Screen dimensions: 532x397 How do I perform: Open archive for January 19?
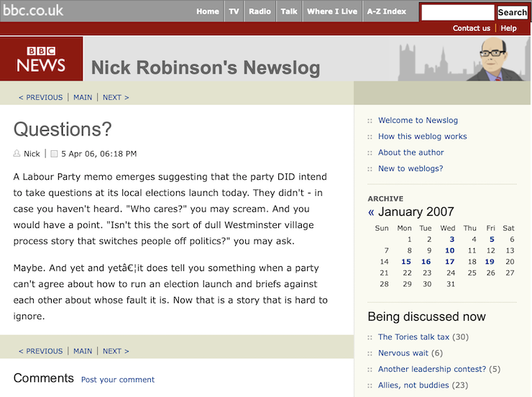point(490,262)
